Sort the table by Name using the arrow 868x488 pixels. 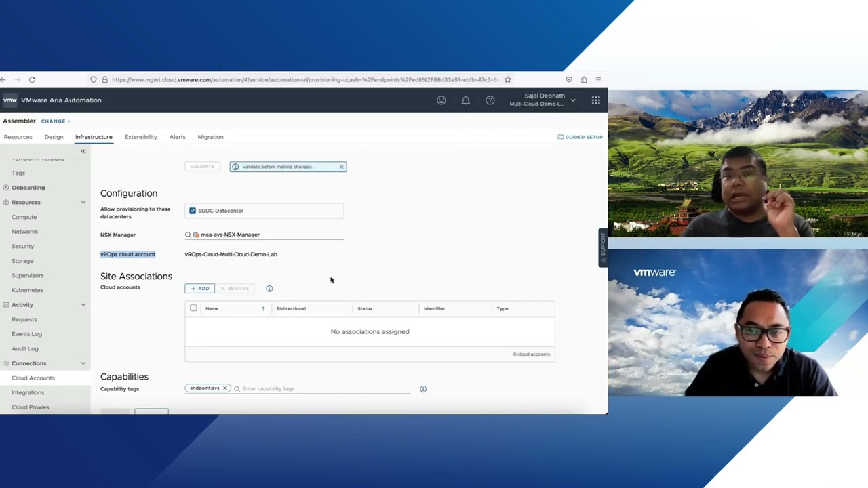tap(263, 308)
